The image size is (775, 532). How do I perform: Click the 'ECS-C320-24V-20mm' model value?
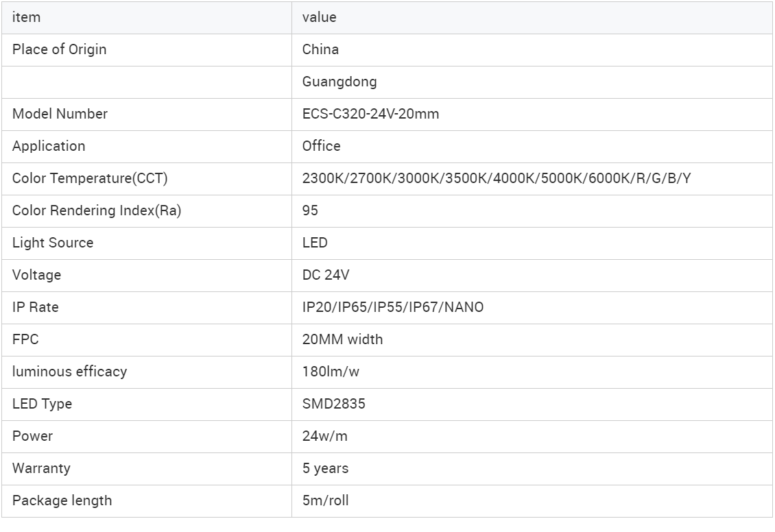[370, 114]
